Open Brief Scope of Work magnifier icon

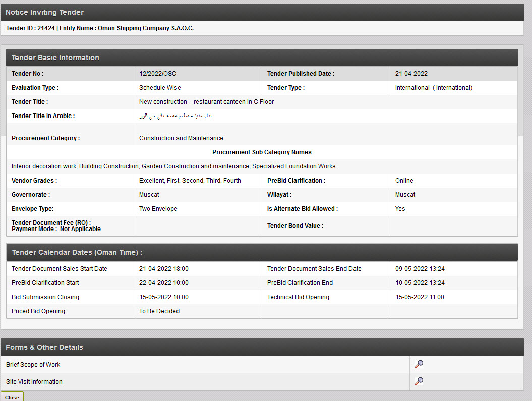[419, 364]
